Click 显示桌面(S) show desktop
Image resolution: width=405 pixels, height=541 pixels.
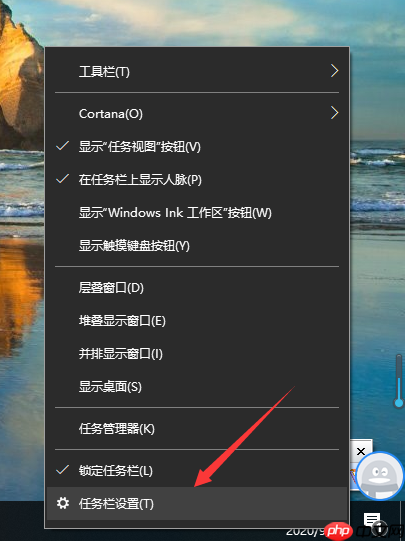tap(197, 387)
